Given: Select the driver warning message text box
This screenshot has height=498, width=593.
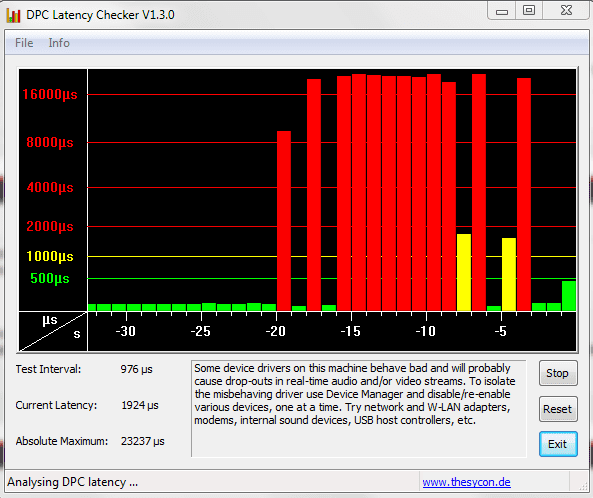Looking at the screenshot, I should pyautogui.click(x=359, y=409).
